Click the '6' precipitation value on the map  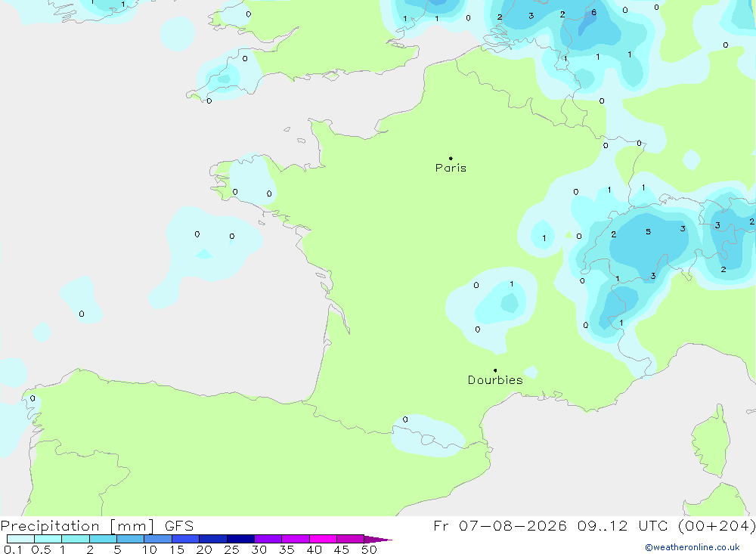[x=594, y=13]
